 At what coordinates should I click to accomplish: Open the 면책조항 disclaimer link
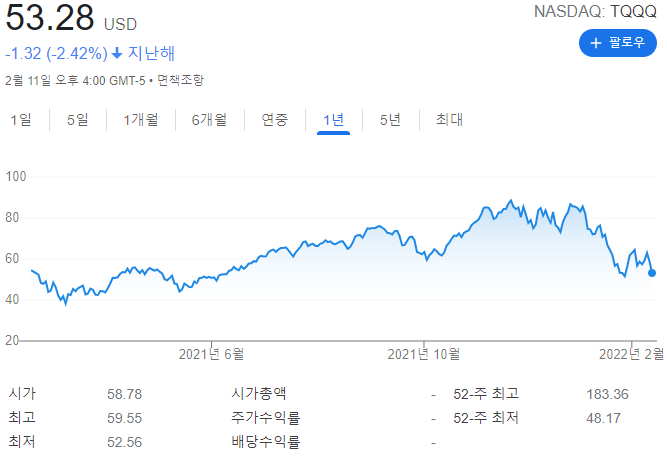pyautogui.click(x=183, y=79)
